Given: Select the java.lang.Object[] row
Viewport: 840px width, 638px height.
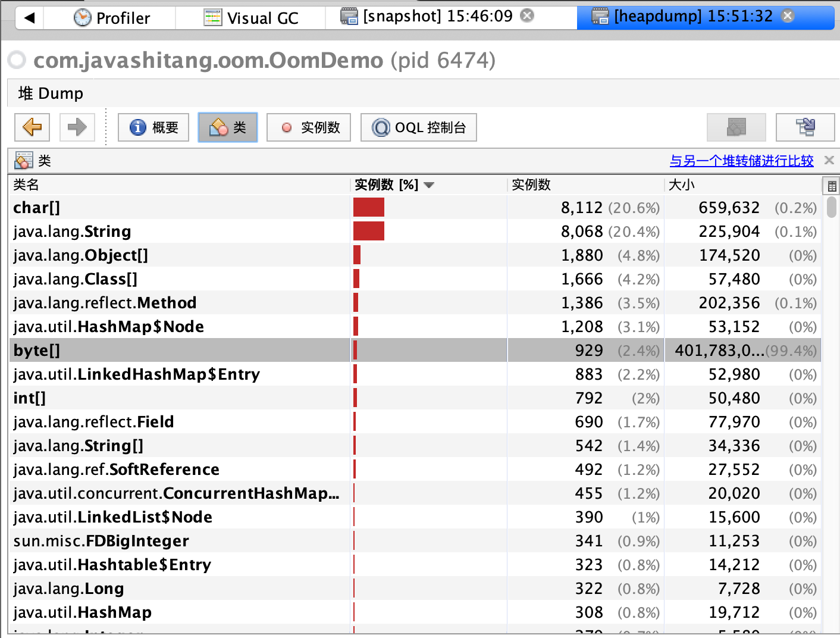Looking at the screenshot, I should pos(415,255).
